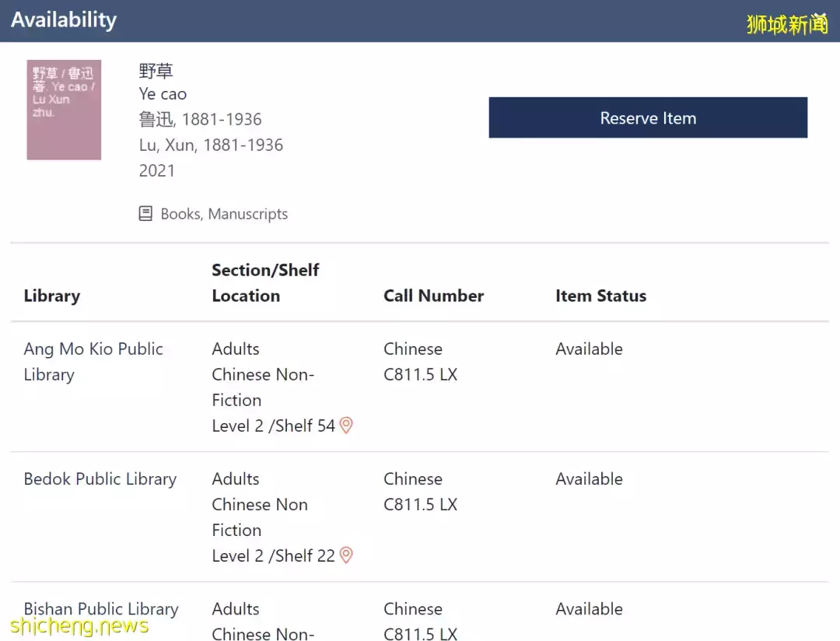The height and width of the screenshot is (641, 840).
Task: Click author Lu, Xun, 1881-1936
Action: pos(211,145)
